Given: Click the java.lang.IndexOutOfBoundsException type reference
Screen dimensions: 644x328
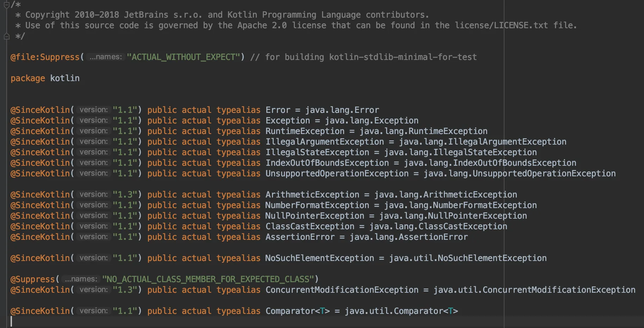Looking at the screenshot, I should tap(490, 163).
